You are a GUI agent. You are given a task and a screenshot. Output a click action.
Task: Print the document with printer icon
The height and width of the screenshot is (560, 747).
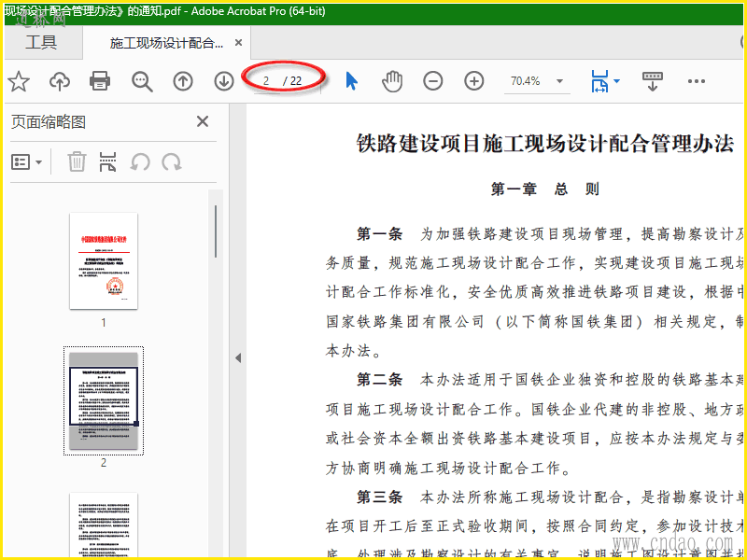click(100, 81)
